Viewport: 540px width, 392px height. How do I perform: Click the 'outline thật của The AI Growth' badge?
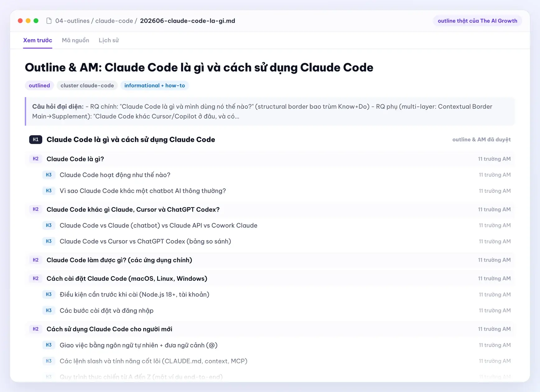click(x=477, y=21)
